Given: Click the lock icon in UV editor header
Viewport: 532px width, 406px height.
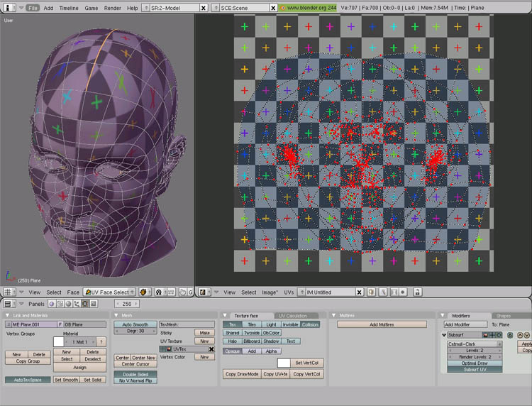Looking at the screenshot, I should tap(418, 292).
